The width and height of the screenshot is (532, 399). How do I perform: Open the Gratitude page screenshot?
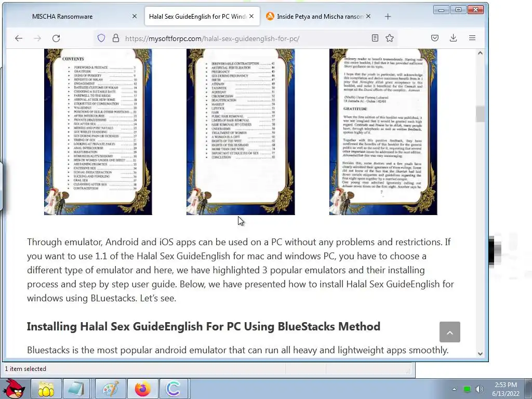click(x=383, y=131)
